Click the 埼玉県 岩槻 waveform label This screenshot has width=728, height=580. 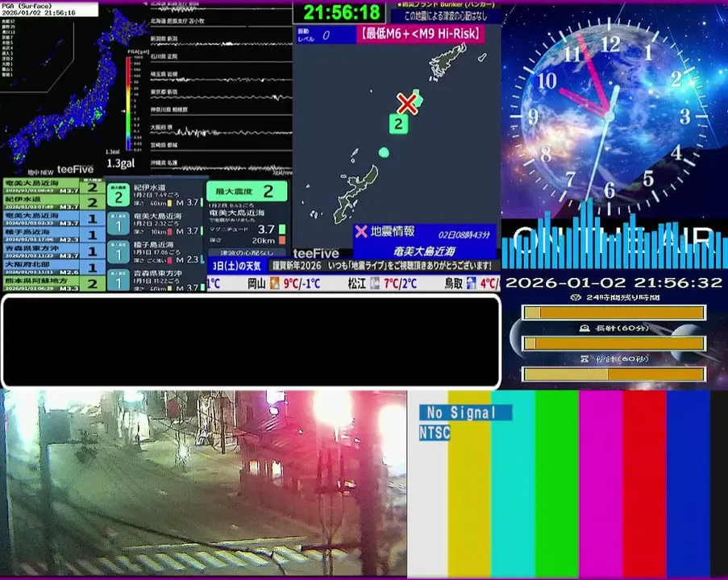(164, 74)
